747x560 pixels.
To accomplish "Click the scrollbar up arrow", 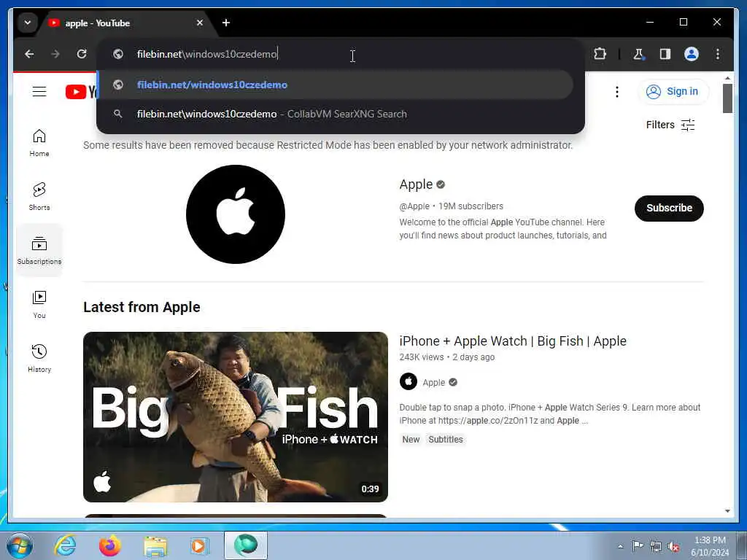I will pyautogui.click(x=727, y=77).
